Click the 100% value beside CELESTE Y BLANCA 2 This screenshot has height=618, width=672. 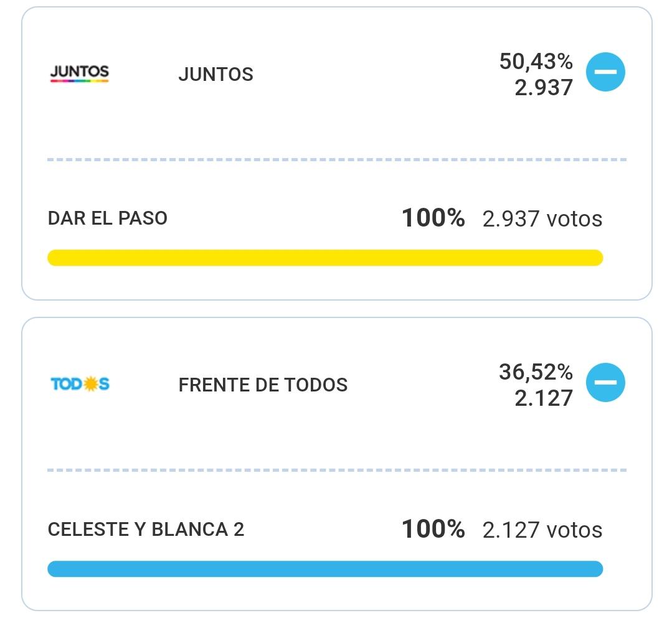click(433, 530)
